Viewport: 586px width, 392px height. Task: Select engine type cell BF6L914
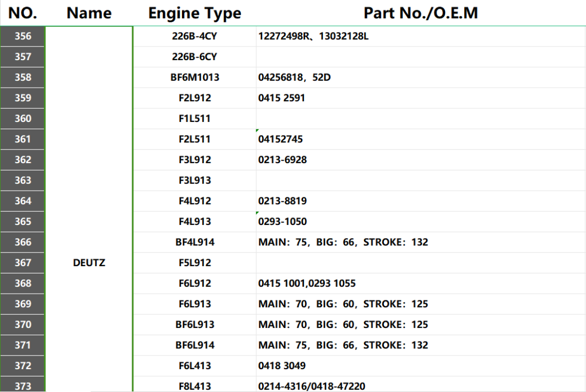[x=195, y=345]
